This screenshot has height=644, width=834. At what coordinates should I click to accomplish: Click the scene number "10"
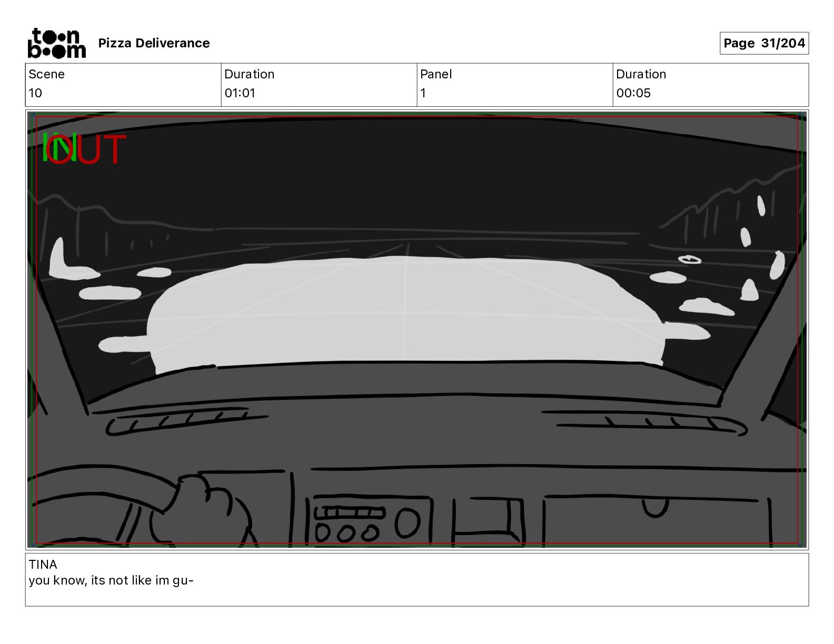[x=35, y=93]
